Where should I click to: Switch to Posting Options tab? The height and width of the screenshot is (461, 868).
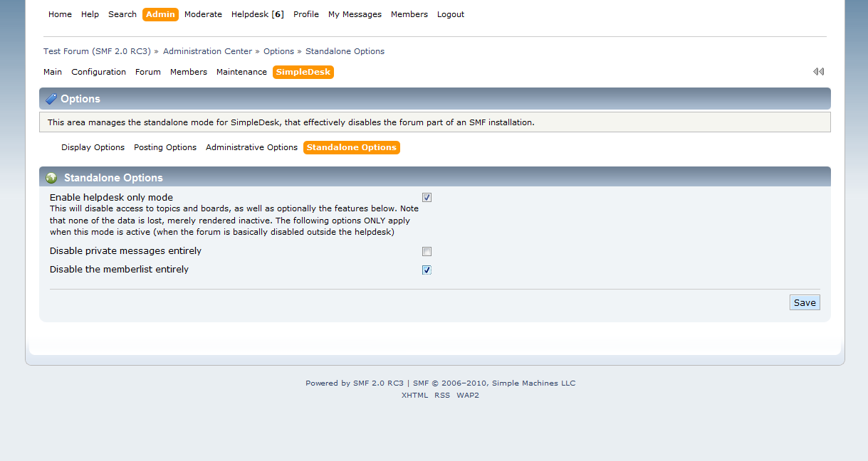165,147
